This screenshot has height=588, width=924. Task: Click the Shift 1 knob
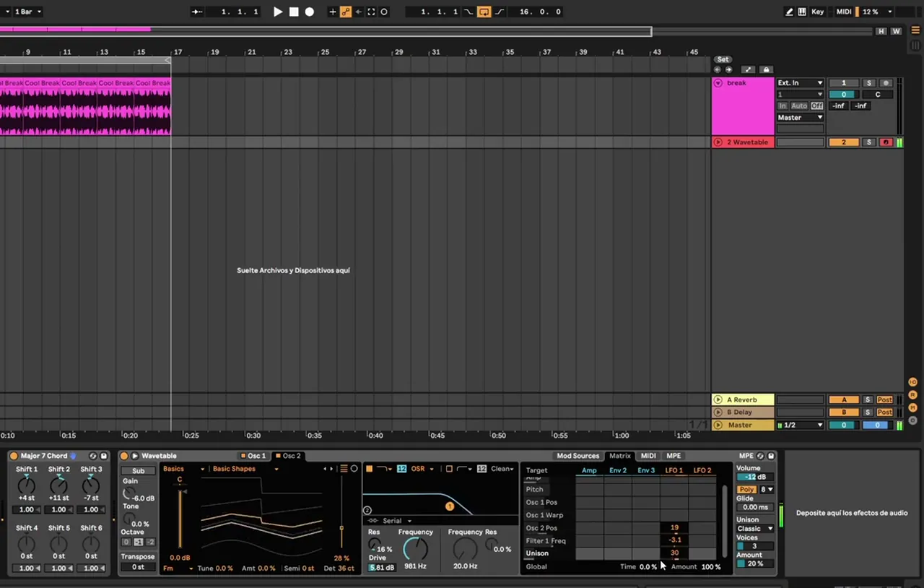tap(27, 485)
